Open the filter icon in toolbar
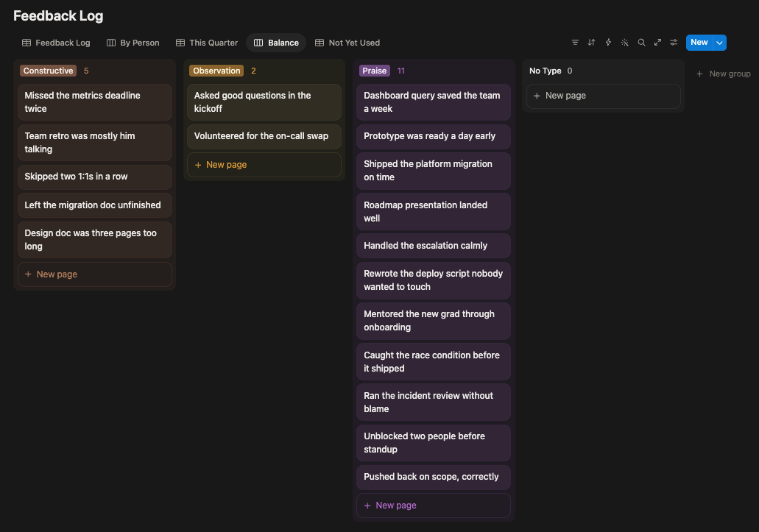This screenshot has width=759, height=532. [x=575, y=43]
